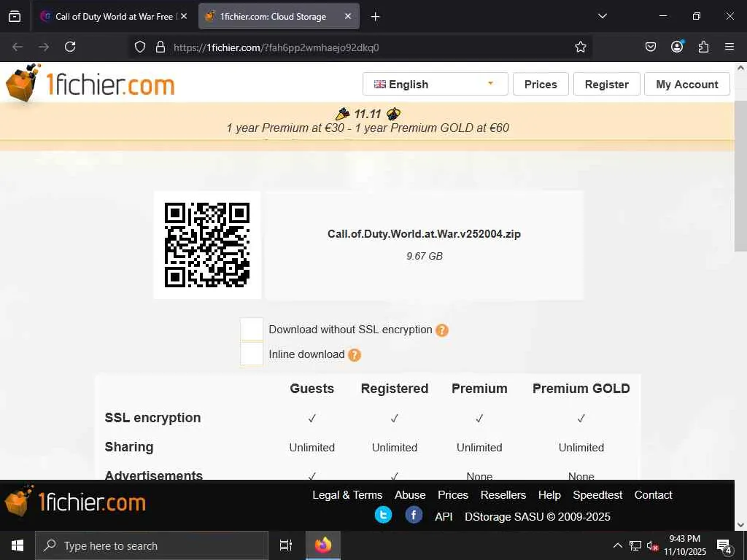Open Task View on taskbar
This screenshot has width=747, height=560.
pyautogui.click(x=285, y=545)
